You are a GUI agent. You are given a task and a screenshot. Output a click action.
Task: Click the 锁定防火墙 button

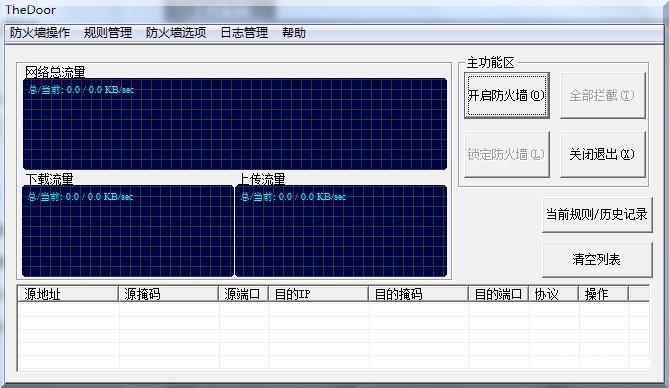tap(506, 154)
